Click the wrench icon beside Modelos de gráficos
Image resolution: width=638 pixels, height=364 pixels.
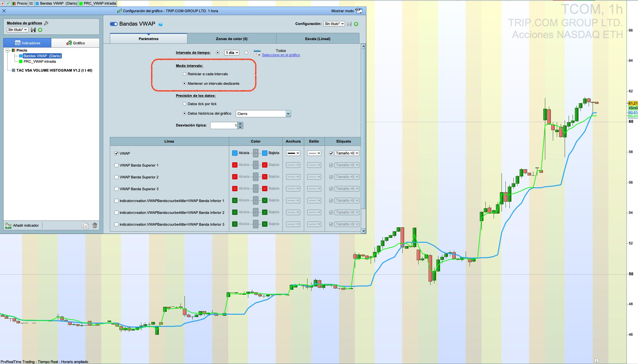(46, 23)
